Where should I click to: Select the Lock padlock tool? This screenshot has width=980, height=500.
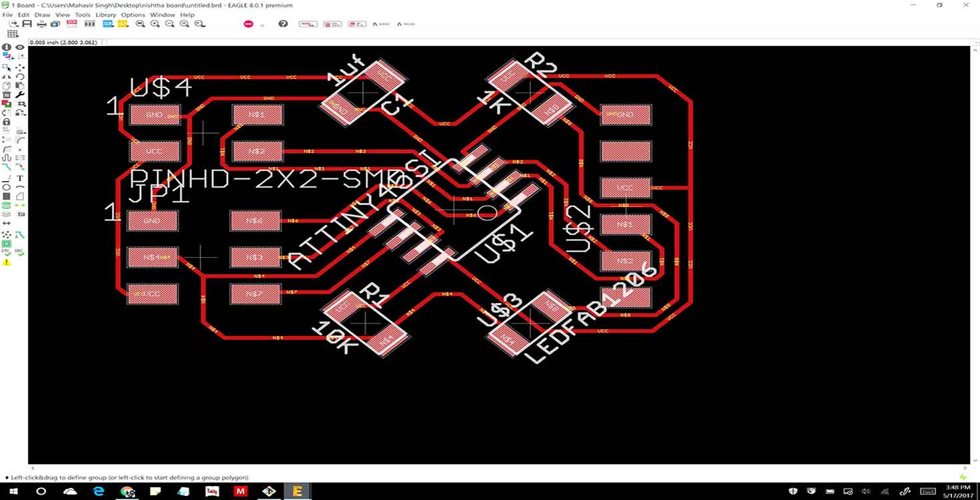coord(7,122)
